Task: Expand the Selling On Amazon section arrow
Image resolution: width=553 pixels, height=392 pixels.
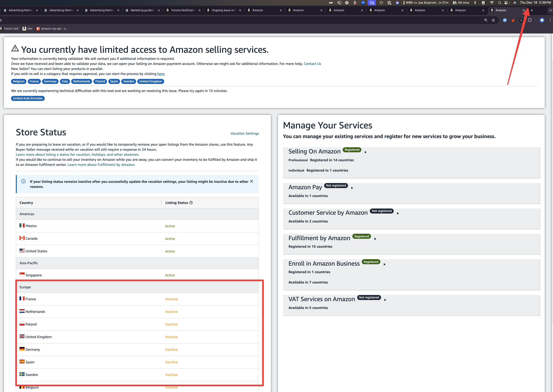Action: coord(365,152)
